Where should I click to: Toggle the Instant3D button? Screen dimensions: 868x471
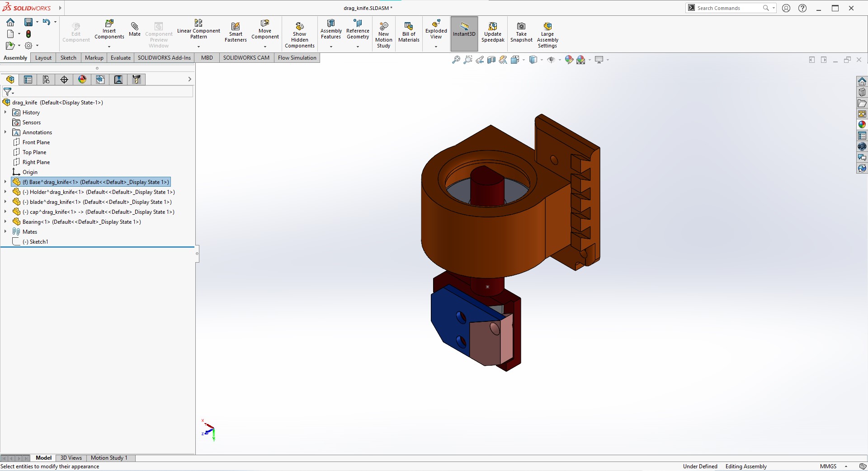tap(464, 30)
